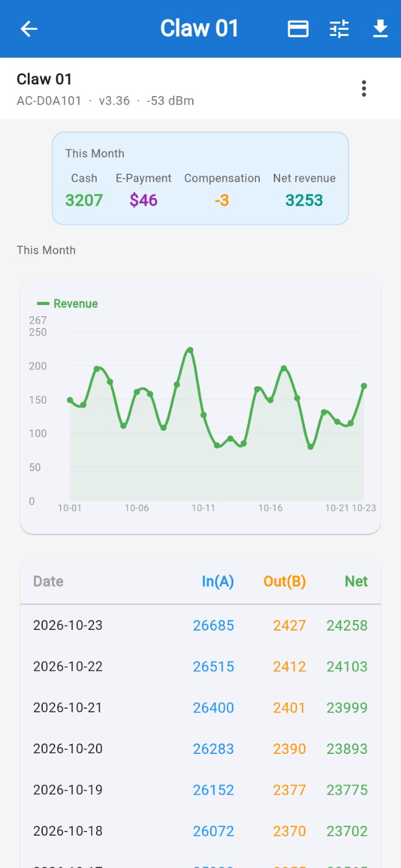
Task: Click the 267 y-axis maximum label
Action: tap(38, 321)
